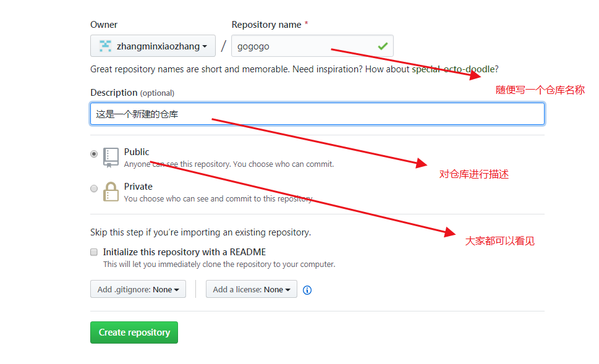Click the Create repository button
The height and width of the screenshot is (364, 599).
(x=134, y=332)
